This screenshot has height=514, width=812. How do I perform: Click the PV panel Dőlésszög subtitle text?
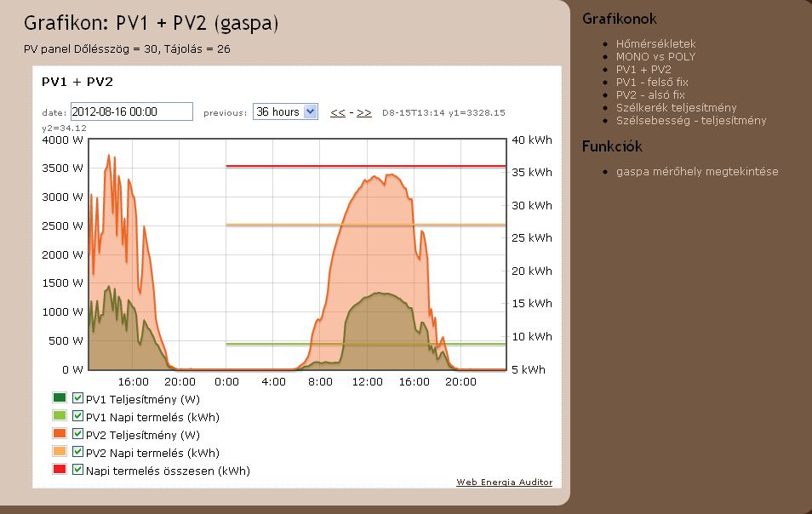click(127, 49)
